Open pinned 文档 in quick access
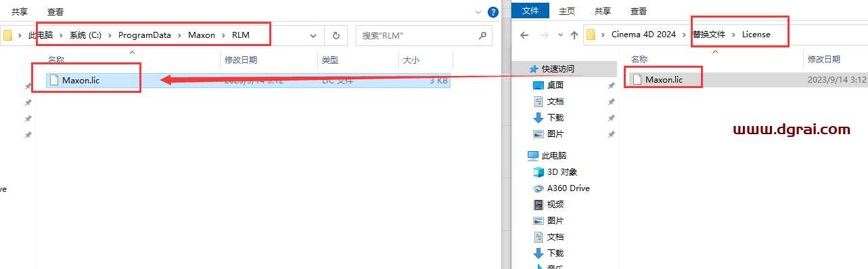This screenshot has width=868, height=269. click(x=555, y=102)
